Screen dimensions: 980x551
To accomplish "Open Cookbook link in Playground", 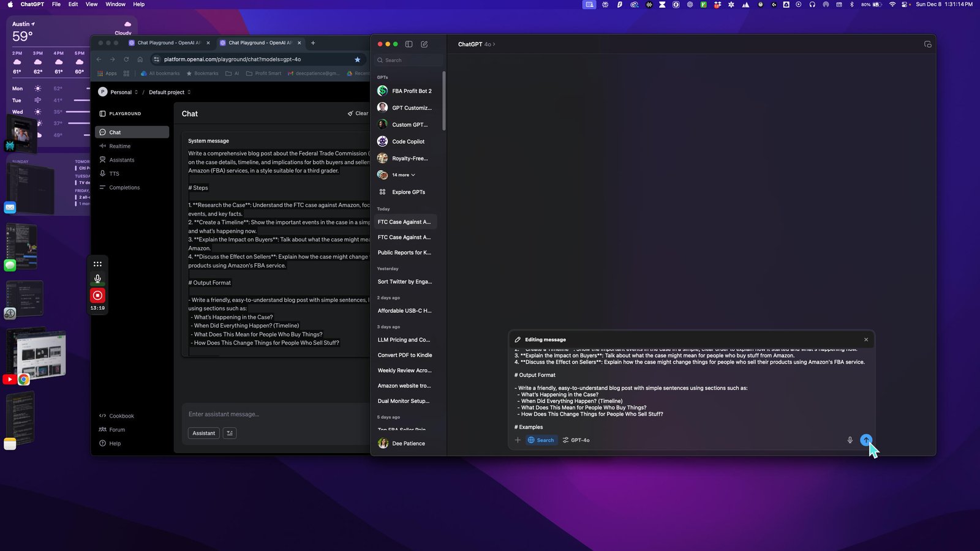I will pos(117,416).
